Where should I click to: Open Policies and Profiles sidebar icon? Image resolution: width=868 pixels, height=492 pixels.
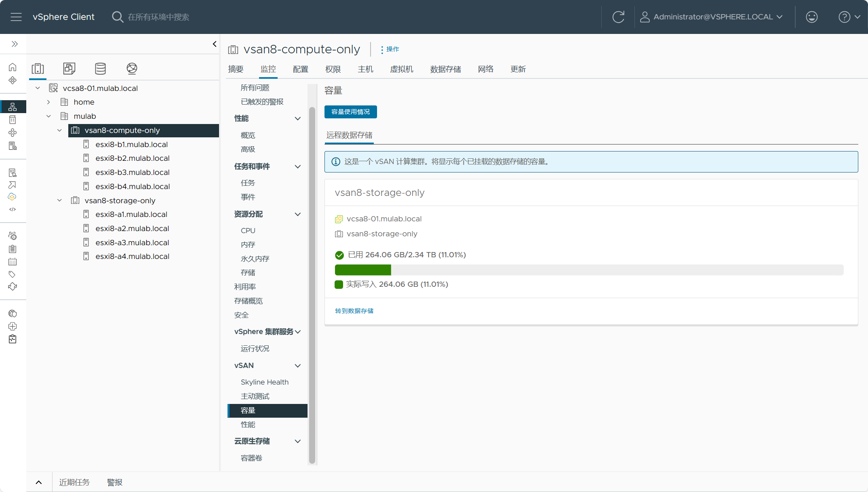13,172
